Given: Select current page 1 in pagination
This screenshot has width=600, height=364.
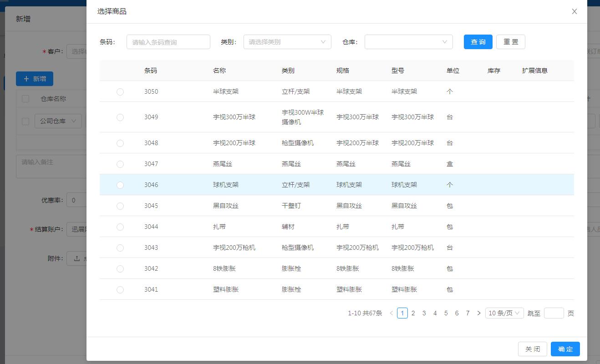Looking at the screenshot, I should [402, 313].
